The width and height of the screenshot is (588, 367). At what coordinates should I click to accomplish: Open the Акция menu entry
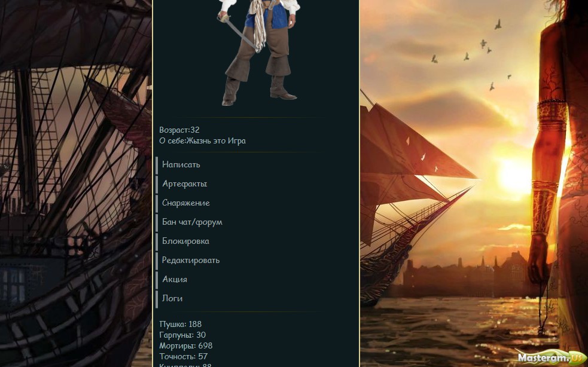[x=175, y=279]
